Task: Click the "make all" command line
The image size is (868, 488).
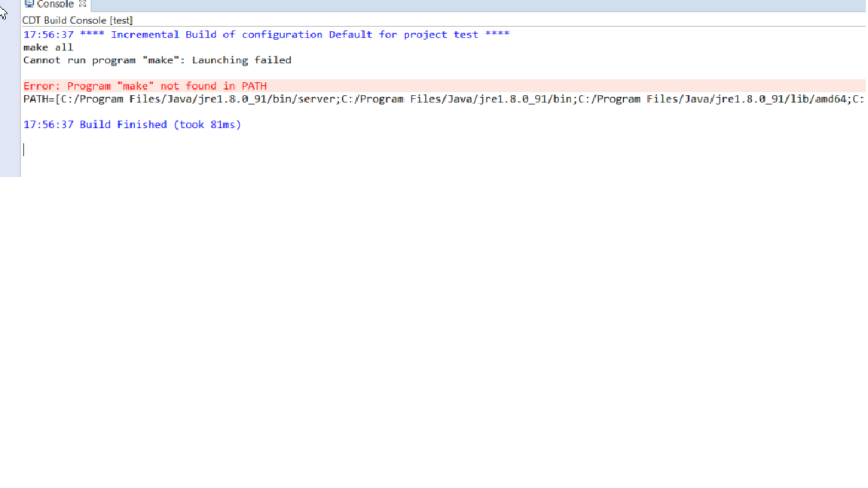Action: coord(48,47)
